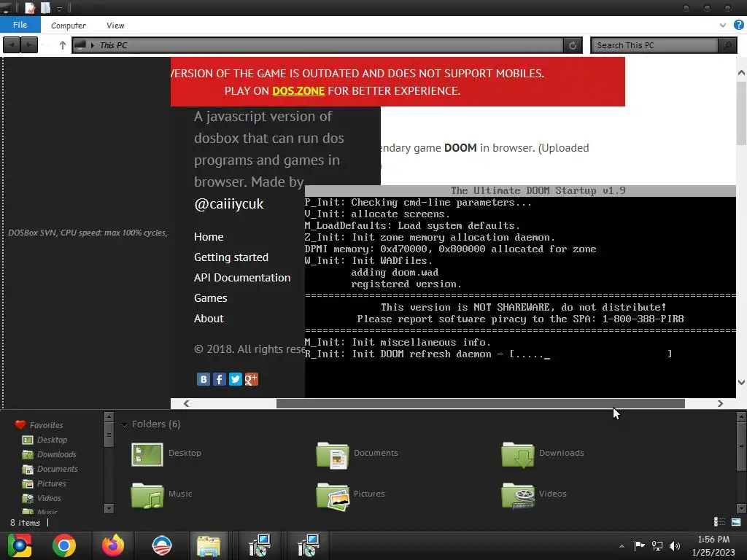Open Firefox from the taskbar

(113, 545)
